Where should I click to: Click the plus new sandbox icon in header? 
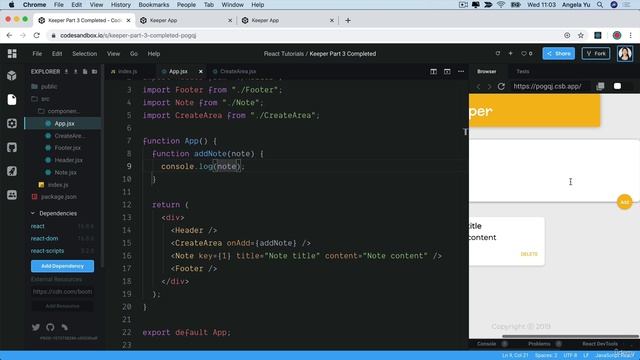pyautogui.click(x=510, y=53)
